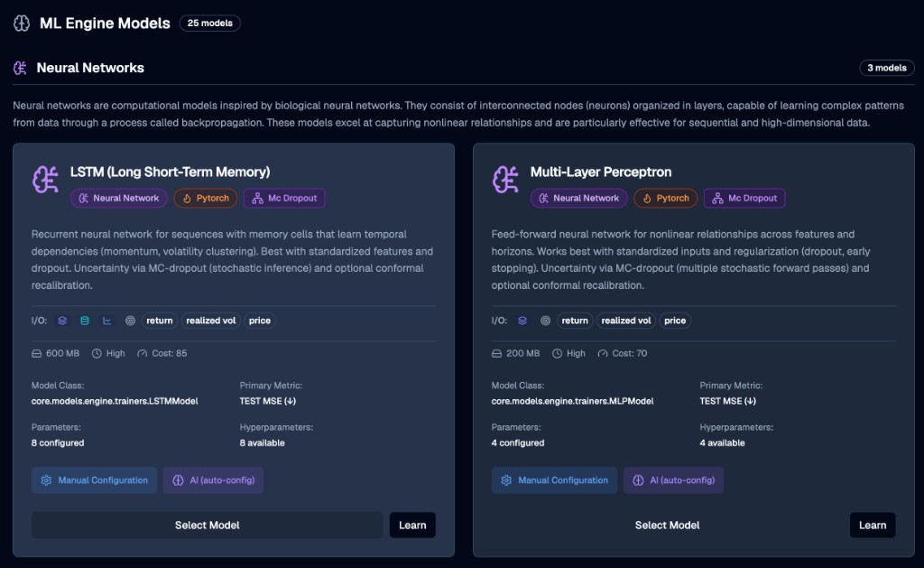Click the teal database icon in LSTM I/O
This screenshot has width=924, height=568.
point(85,321)
